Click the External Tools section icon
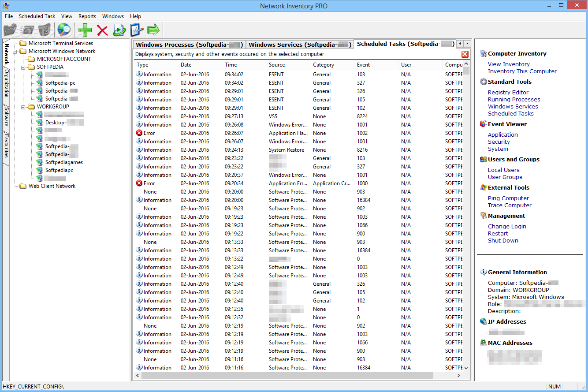Image resolution: width=588 pixels, height=392 pixels. 484,187
